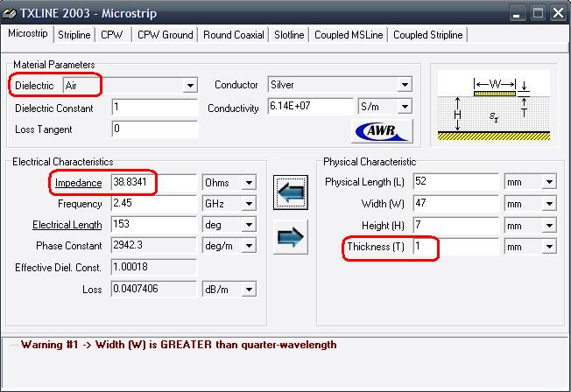571x392 pixels.
Task: Click the Thickness (T) field
Action: click(456, 247)
